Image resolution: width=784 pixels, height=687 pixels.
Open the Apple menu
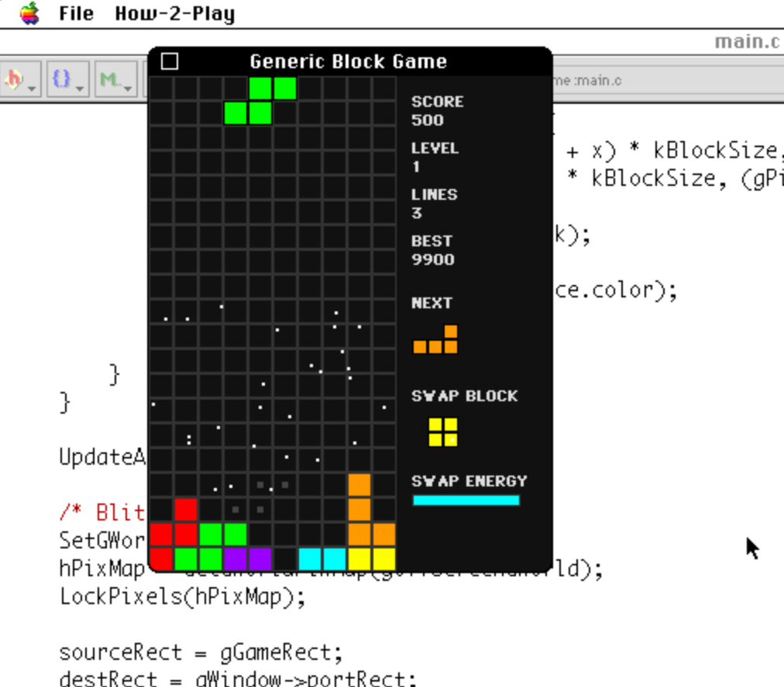[x=29, y=13]
